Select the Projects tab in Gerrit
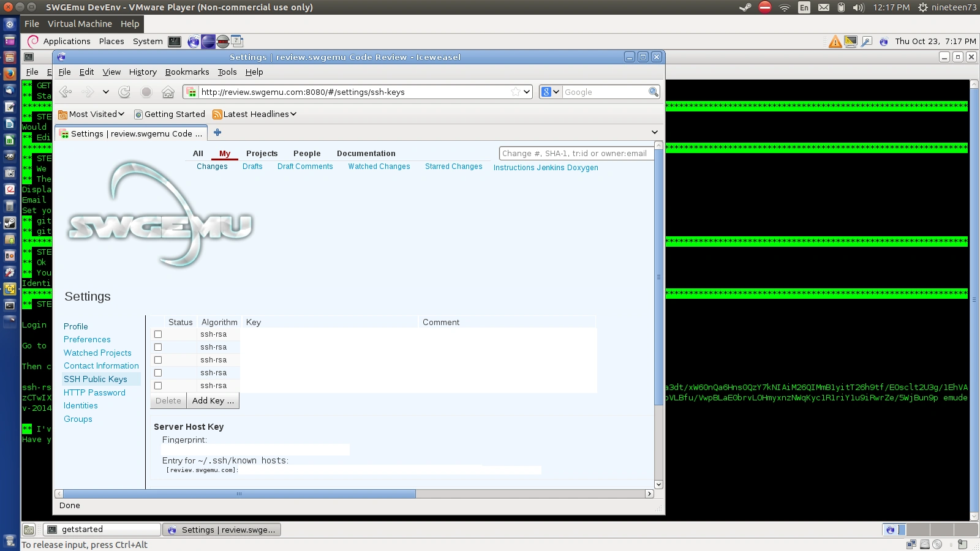Screen dimensions: 980x551 [262, 154]
